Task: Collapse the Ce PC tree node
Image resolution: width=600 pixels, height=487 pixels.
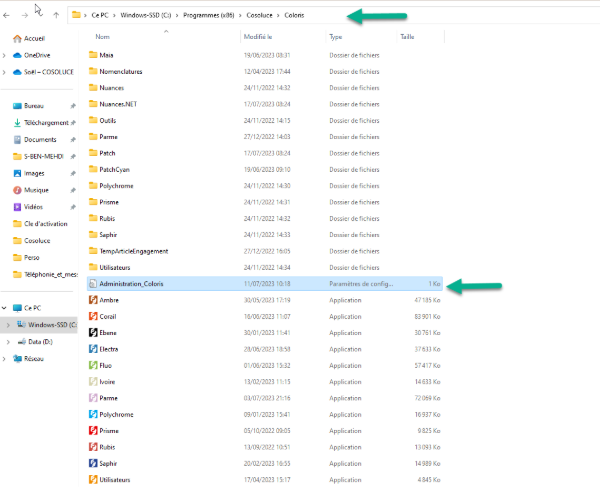Action: pos(5,308)
